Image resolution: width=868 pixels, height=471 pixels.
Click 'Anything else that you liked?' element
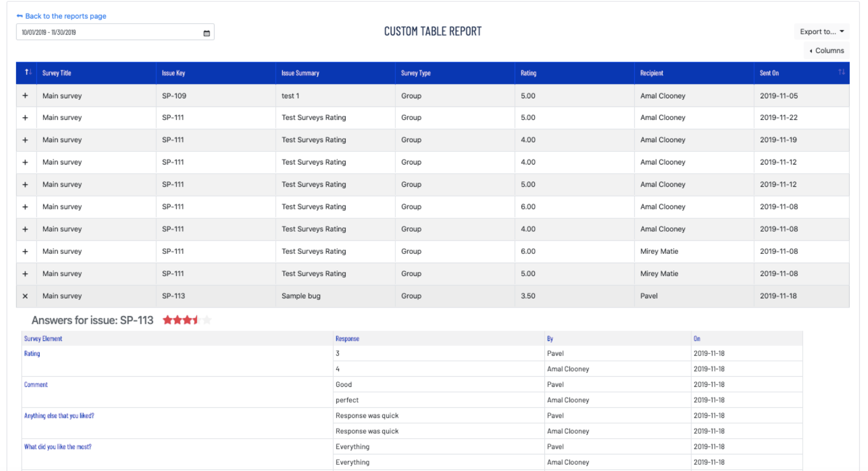59,415
